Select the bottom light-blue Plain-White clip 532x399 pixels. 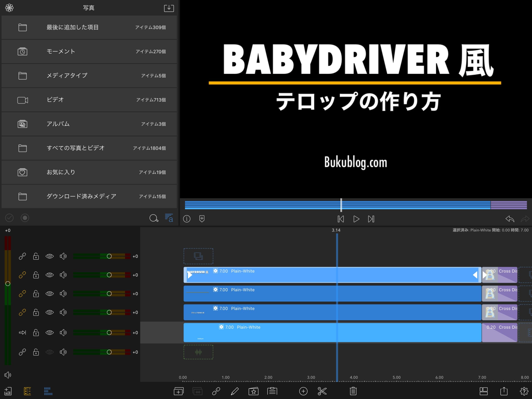[332, 333]
